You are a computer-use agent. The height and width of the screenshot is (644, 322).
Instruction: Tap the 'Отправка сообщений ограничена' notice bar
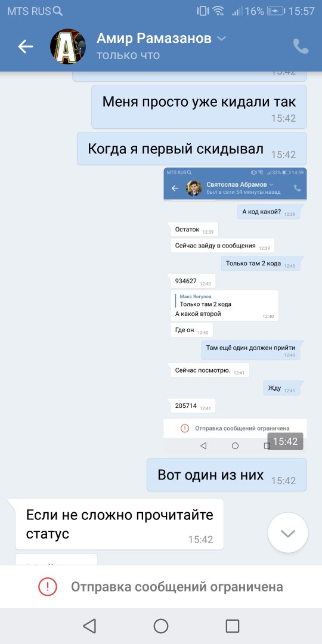coord(161,587)
